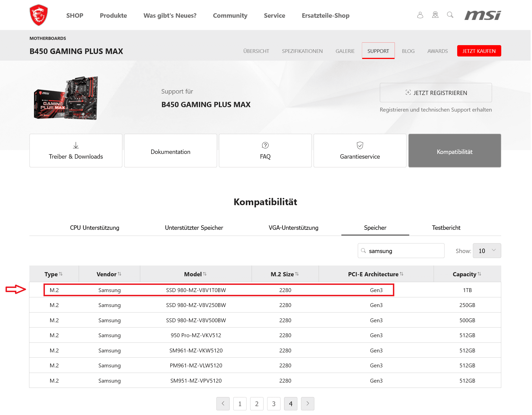Click SSD 980-MZ-V8V500BW model cell
The width and height of the screenshot is (532, 415).
[196, 320]
